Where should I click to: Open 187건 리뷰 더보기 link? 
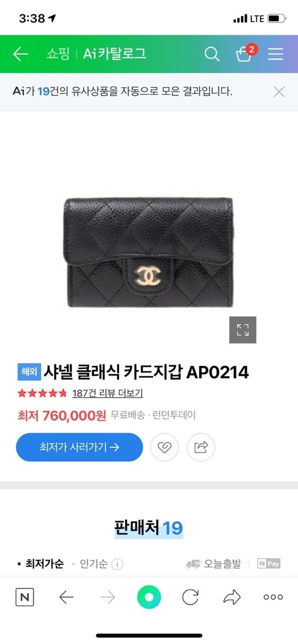click(107, 393)
